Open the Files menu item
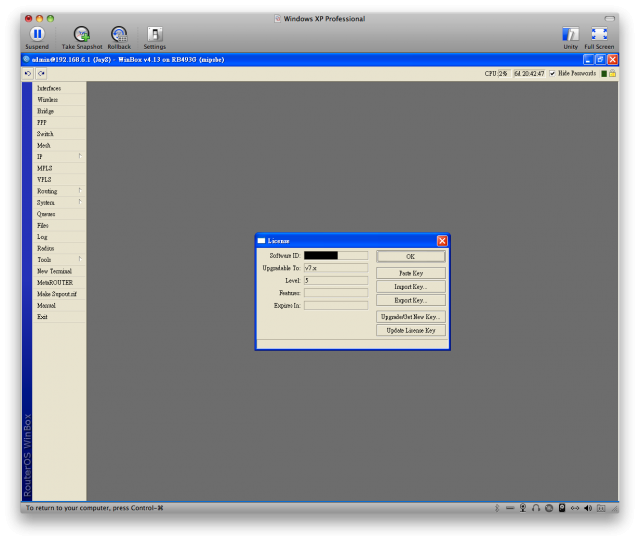640x542 pixels. point(59,225)
